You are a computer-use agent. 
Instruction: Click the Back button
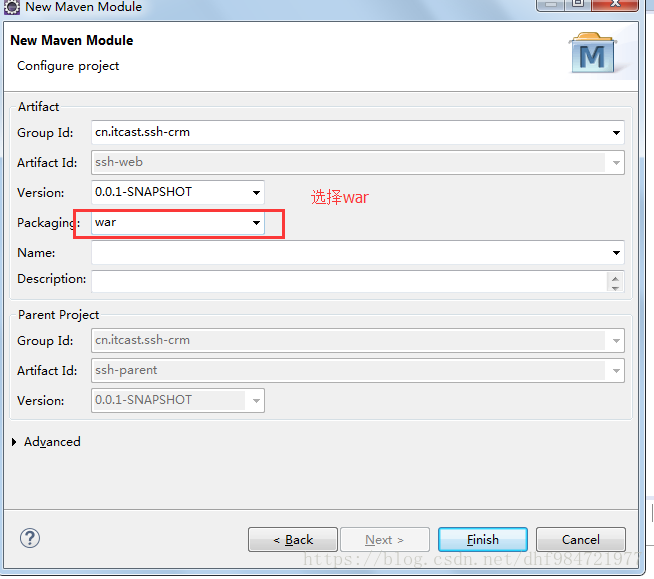293,540
